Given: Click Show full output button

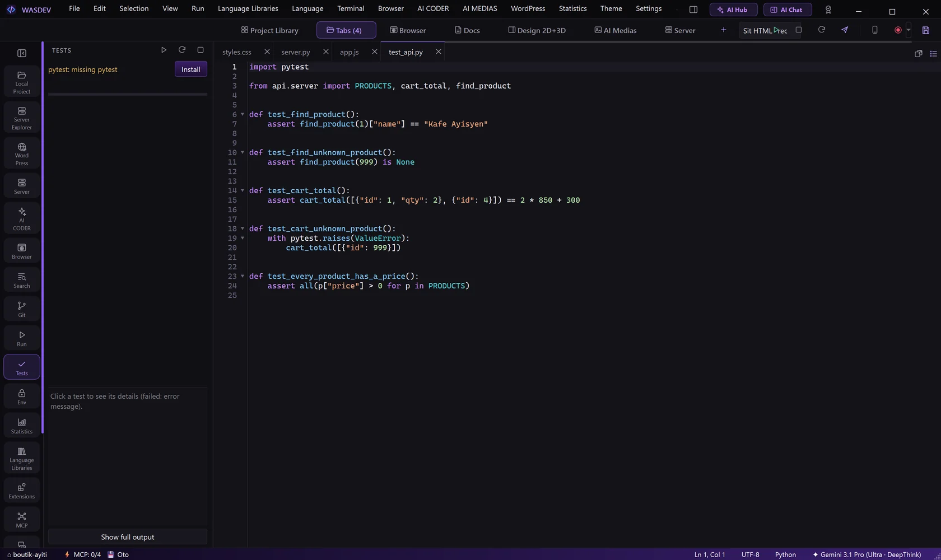Looking at the screenshot, I should (128, 537).
